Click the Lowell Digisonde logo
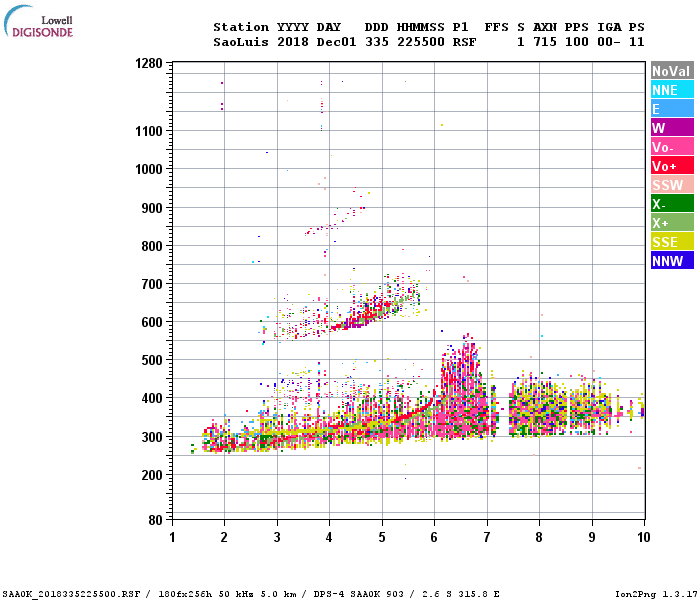 (38, 21)
